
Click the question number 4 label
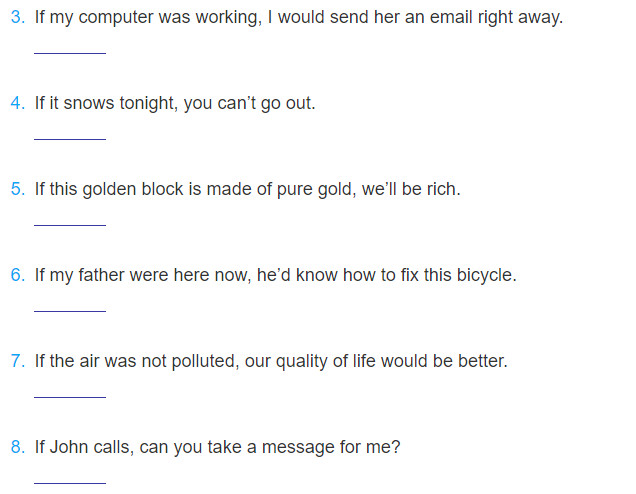tap(17, 104)
